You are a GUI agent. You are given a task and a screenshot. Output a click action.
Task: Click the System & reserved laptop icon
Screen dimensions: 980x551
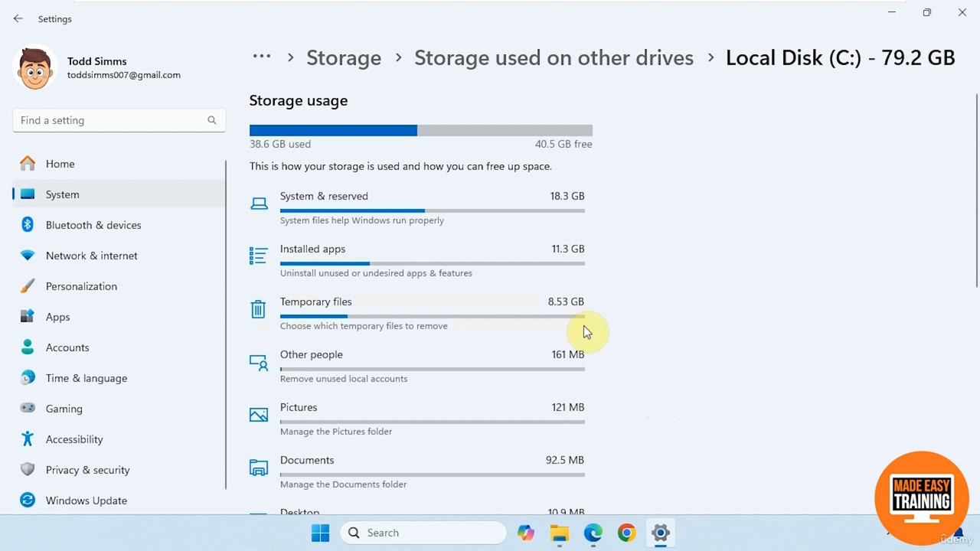point(259,204)
